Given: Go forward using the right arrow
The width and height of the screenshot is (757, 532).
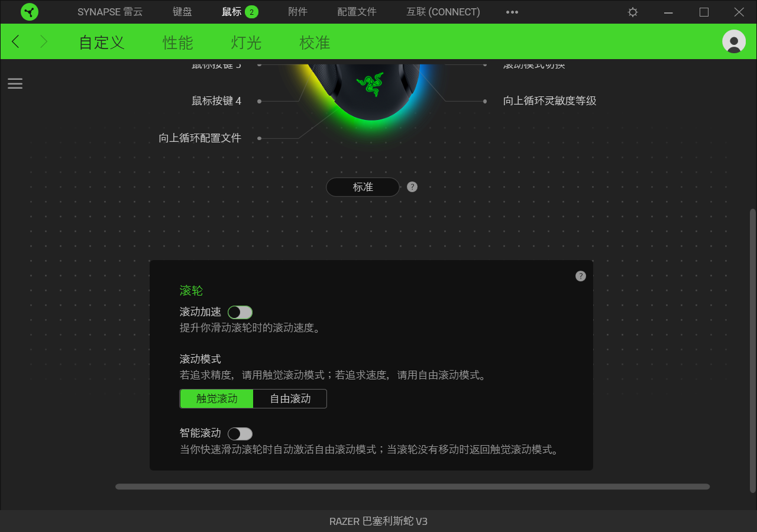Looking at the screenshot, I should tap(43, 41).
